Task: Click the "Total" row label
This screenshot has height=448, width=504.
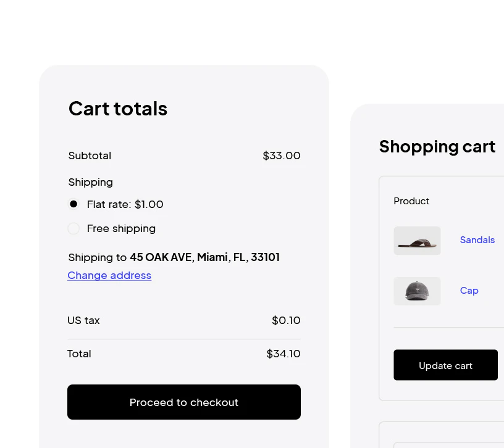Action: 79,354
